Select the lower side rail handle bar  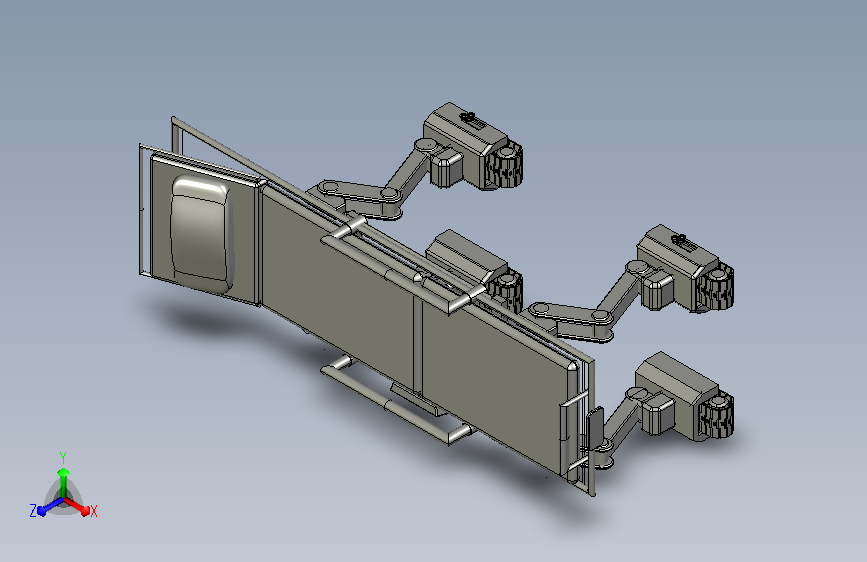pyautogui.click(x=396, y=402)
